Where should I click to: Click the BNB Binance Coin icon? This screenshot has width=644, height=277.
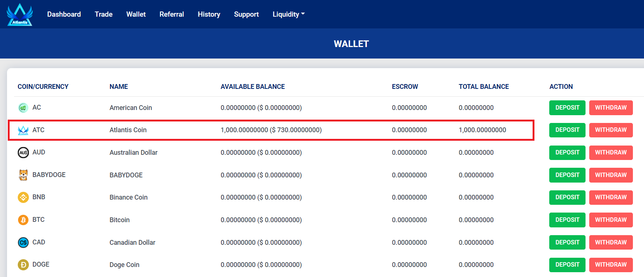coord(23,197)
